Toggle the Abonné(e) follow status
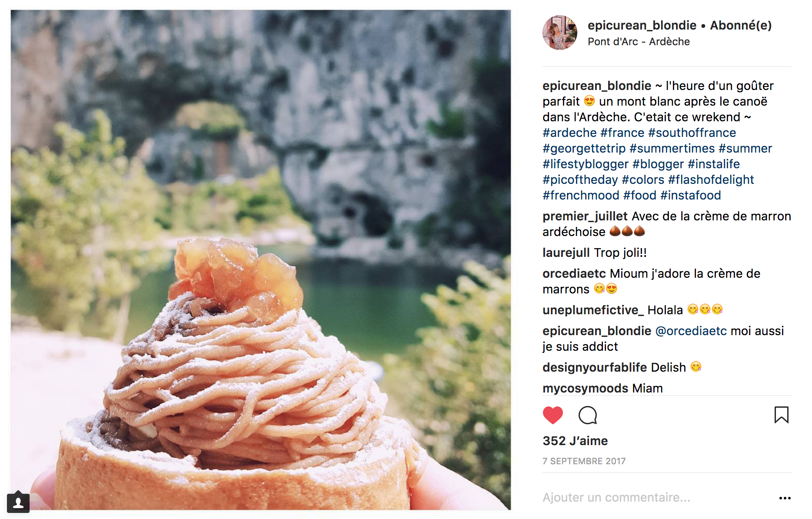Viewport: 812px width, 519px height. tap(741, 25)
